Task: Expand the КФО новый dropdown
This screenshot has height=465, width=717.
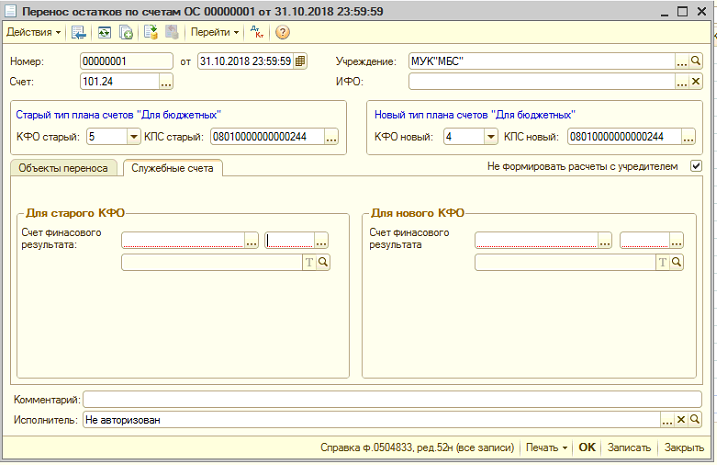Action: tap(491, 137)
